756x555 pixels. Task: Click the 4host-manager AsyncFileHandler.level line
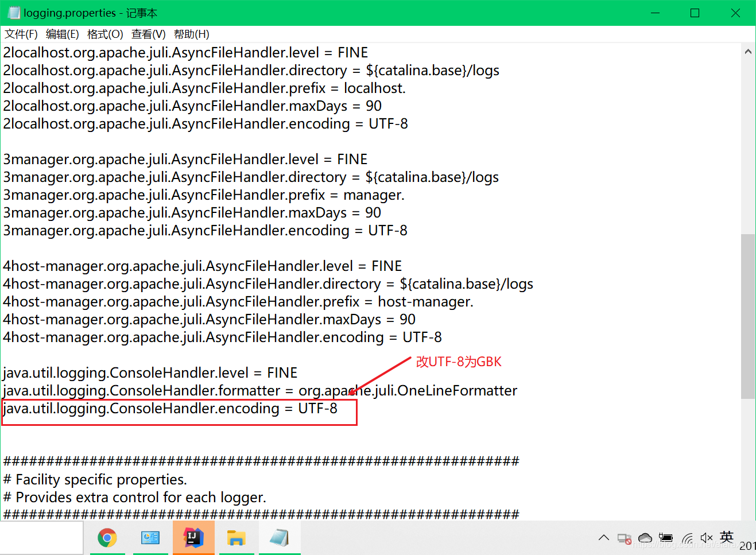pos(203,266)
